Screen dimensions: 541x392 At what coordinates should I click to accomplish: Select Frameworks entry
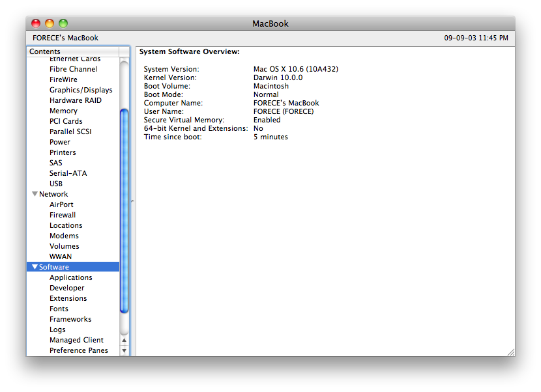click(x=70, y=319)
